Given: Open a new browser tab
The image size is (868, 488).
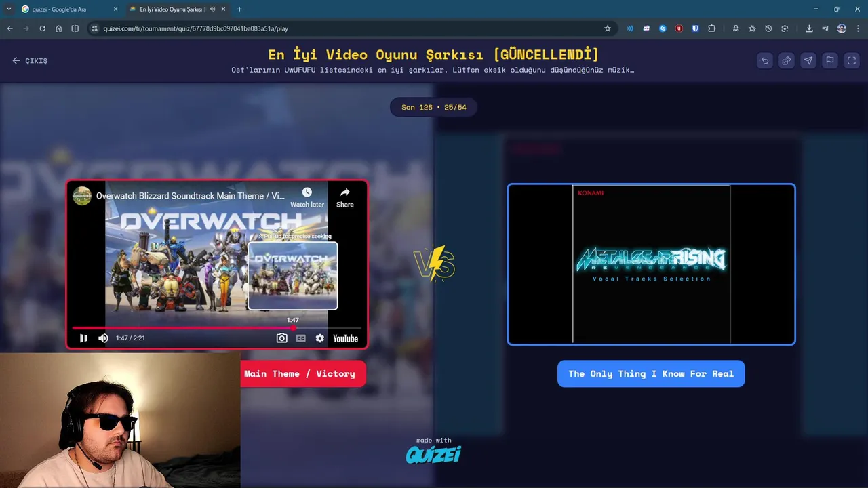Looking at the screenshot, I should click(x=239, y=9).
